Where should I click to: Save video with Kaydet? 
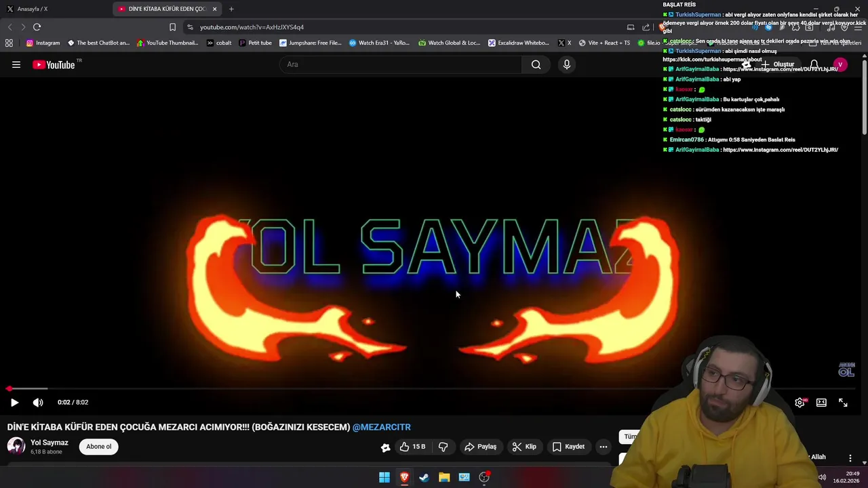point(568,447)
